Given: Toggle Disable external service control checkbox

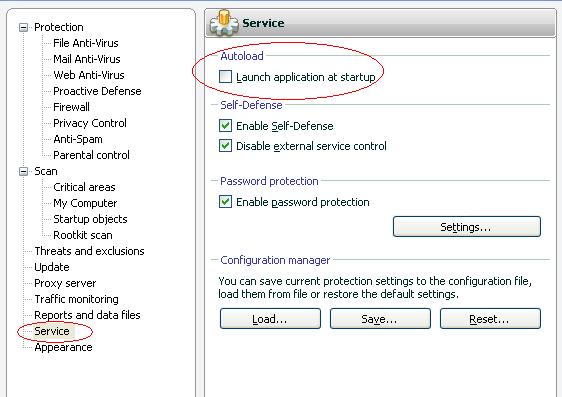Looking at the screenshot, I should click(x=225, y=146).
